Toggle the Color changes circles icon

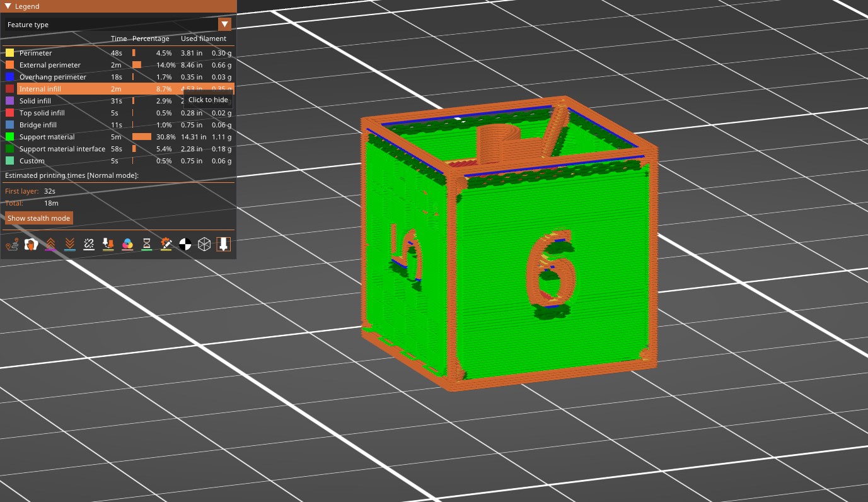pos(127,244)
